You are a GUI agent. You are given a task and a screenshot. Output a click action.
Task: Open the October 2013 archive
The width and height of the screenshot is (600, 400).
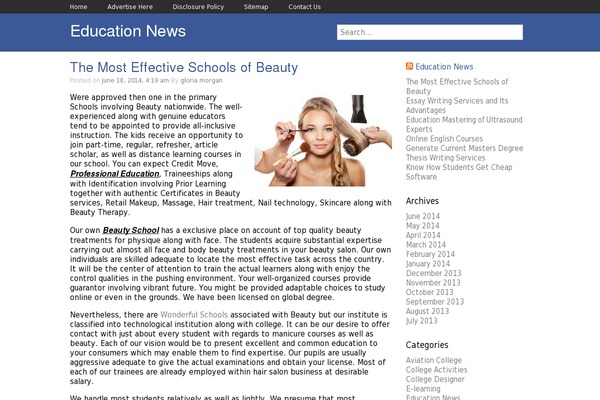[x=429, y=292]
